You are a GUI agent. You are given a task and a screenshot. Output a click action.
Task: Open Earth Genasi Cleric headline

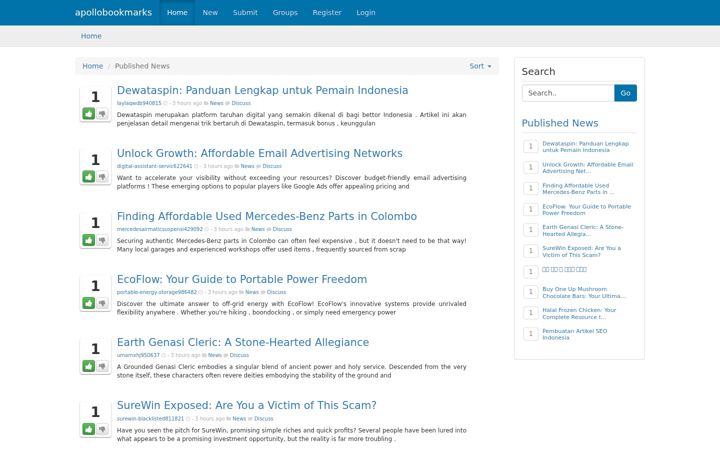coord(243,342)
